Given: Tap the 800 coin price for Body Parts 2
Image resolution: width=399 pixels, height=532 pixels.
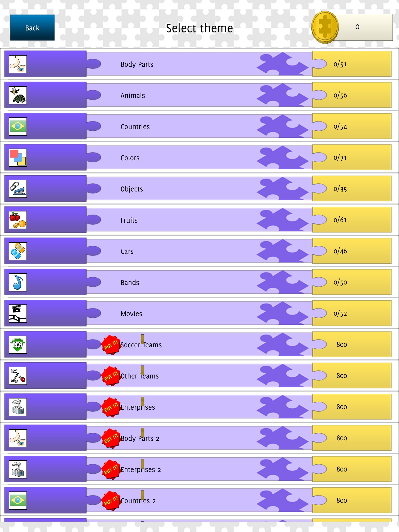Looking at the screenshot, I should coord(342,438).
